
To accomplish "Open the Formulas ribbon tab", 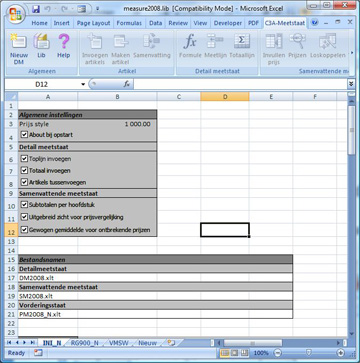I will pyautogui.click(x=129, y=23).
